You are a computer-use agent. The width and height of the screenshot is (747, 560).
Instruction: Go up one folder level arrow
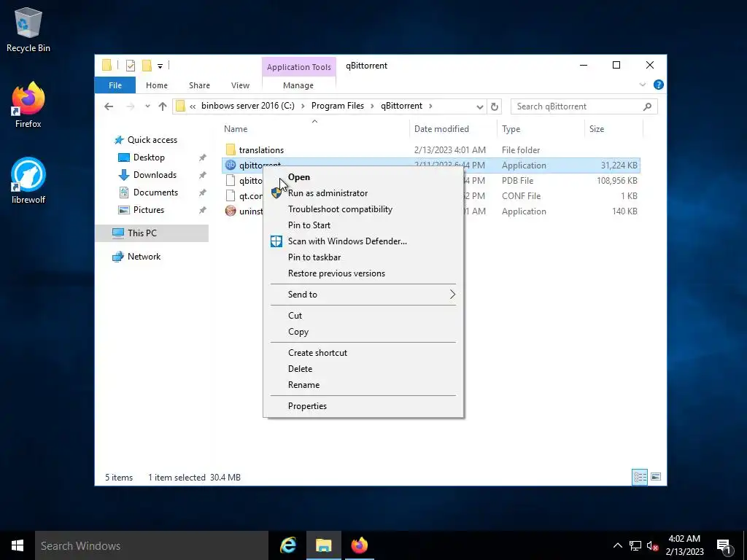click(163, 106)
